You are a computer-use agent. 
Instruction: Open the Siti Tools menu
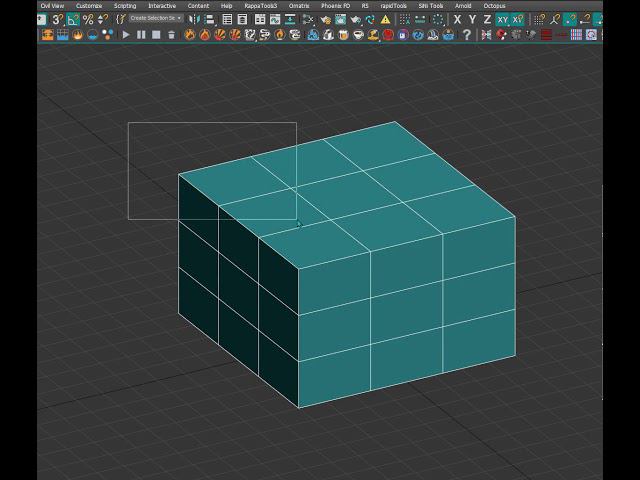[431, 6]
